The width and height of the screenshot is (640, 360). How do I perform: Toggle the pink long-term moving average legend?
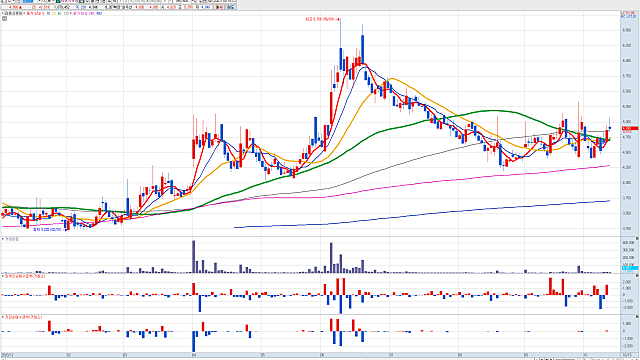click(x=82, y=13)
